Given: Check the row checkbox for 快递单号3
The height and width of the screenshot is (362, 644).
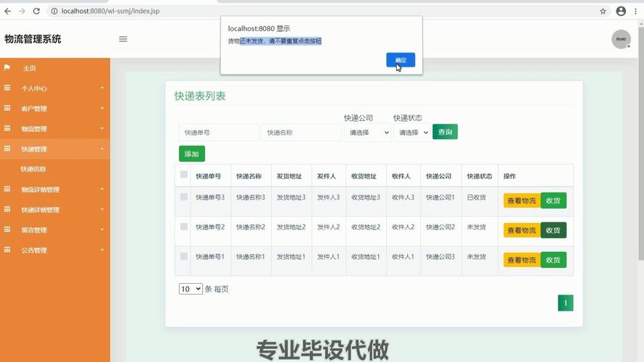Looking at the screenshot, I should (184, 197).
